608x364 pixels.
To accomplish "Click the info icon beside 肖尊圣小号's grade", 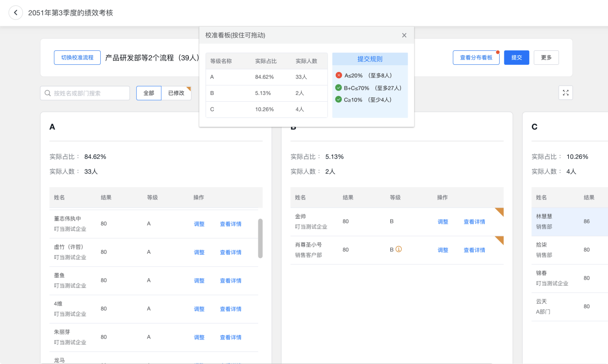I will point(398,249).
